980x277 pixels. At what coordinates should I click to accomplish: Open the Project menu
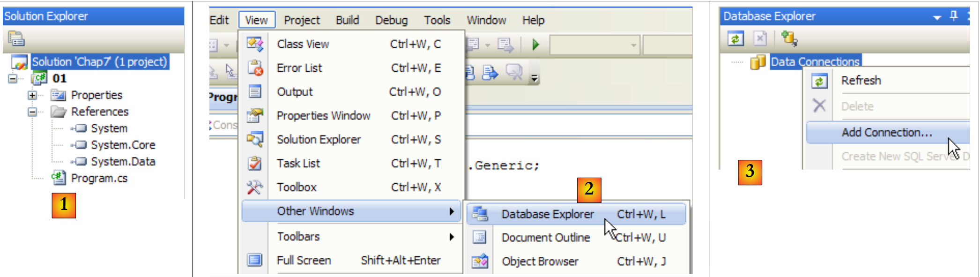pyautogui.click(x=302, y=20)
